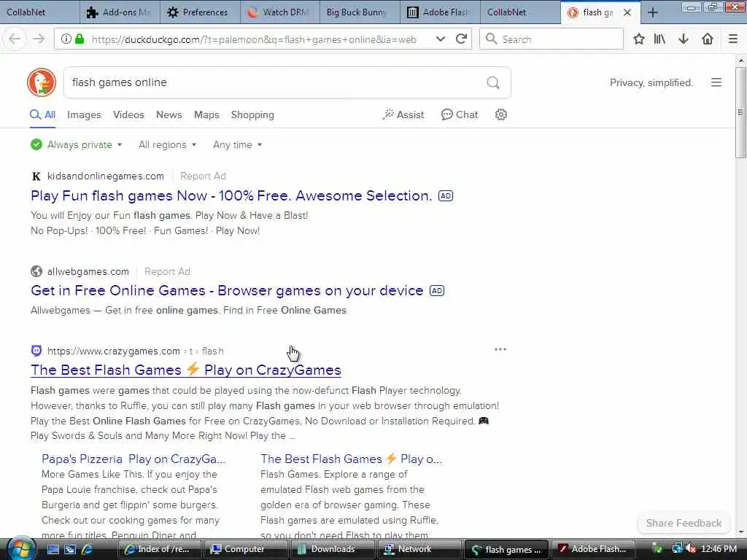
Task: Switch to the Images search tab
Action: [84, 114]
